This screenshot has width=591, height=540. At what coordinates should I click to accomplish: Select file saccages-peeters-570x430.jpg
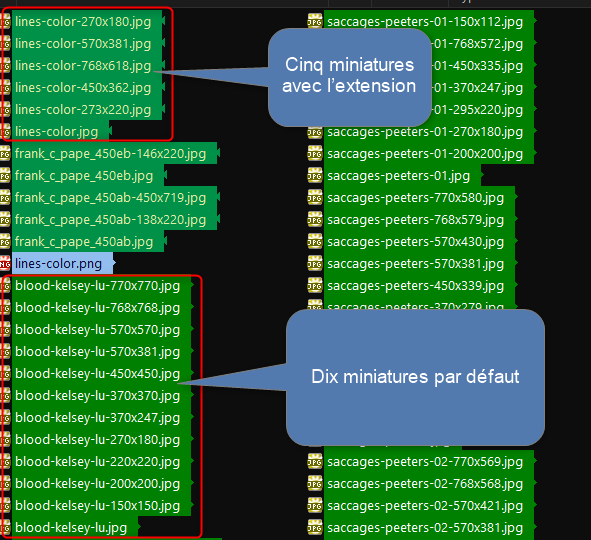(415, 242)
